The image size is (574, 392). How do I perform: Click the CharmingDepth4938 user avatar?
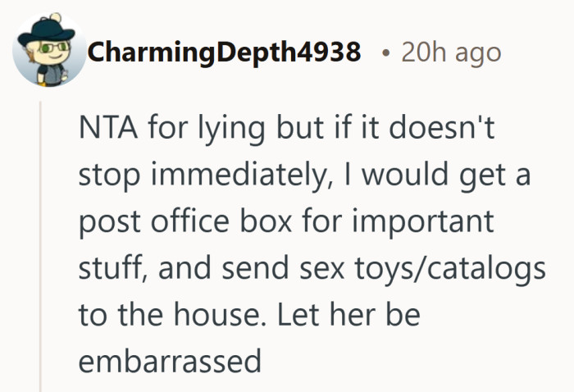[49, 49]
